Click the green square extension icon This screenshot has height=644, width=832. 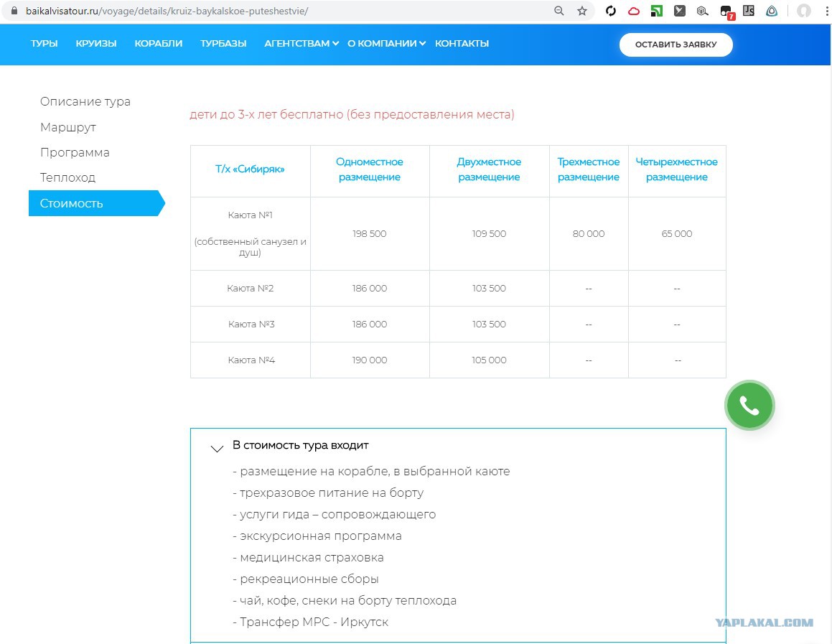click(657, 11)
